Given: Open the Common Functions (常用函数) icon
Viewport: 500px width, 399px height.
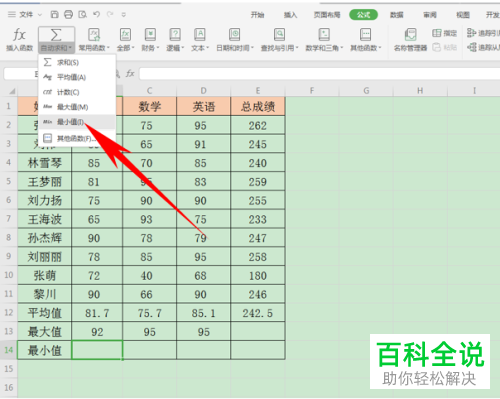Looking at the screenshot, I should click(x=94, y=35).
